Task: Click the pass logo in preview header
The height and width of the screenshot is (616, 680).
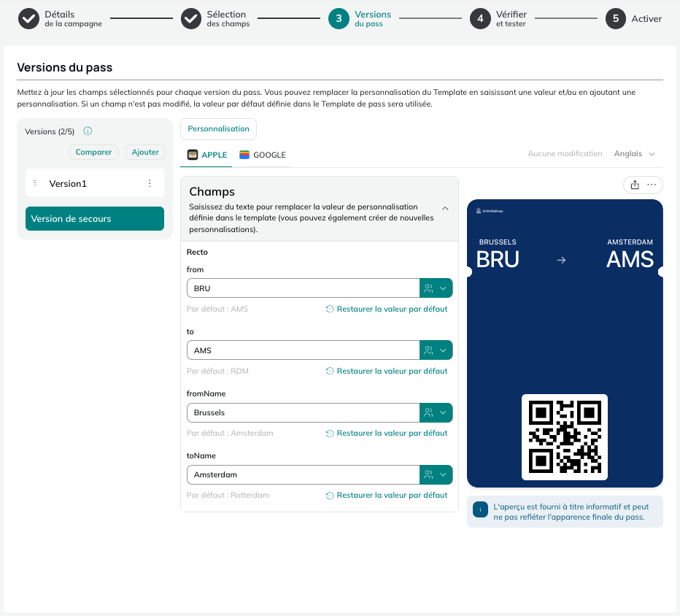Action: pyautogui.click(x=490, y=211)
